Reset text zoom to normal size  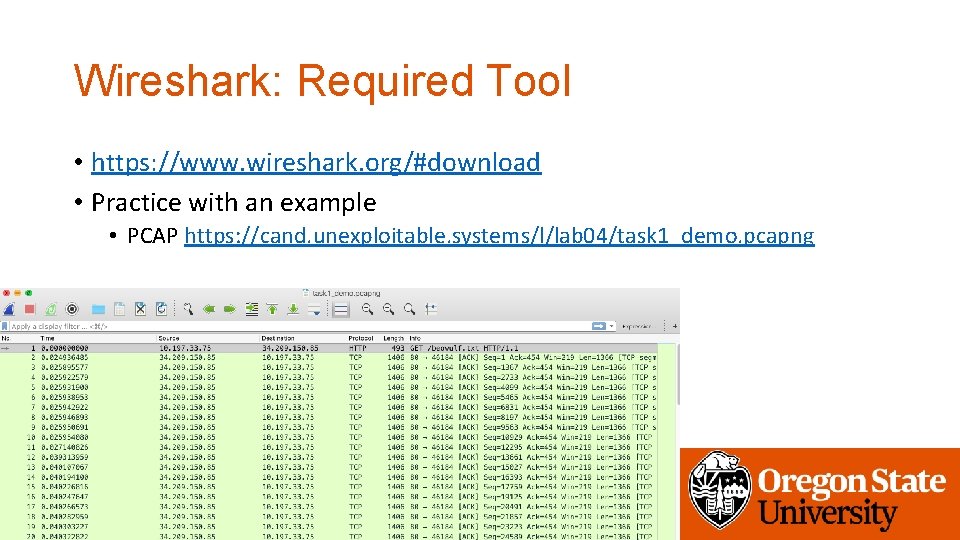409,309
